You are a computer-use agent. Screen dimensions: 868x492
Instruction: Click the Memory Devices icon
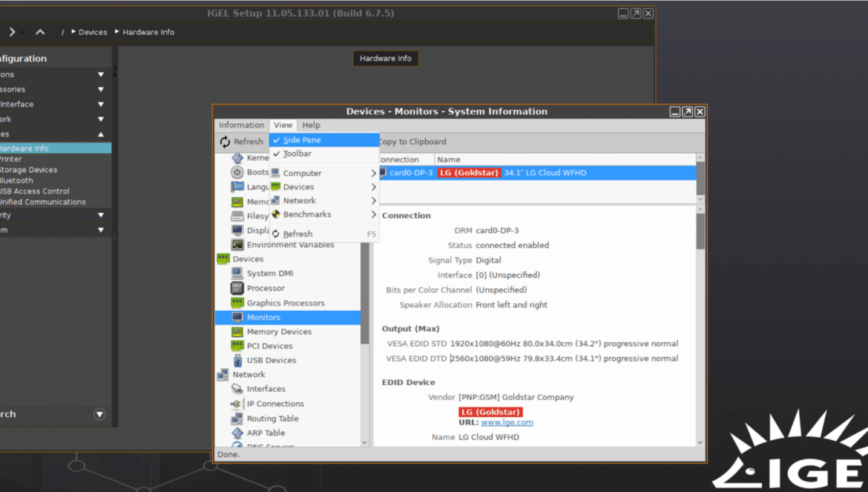click(237, 332)
